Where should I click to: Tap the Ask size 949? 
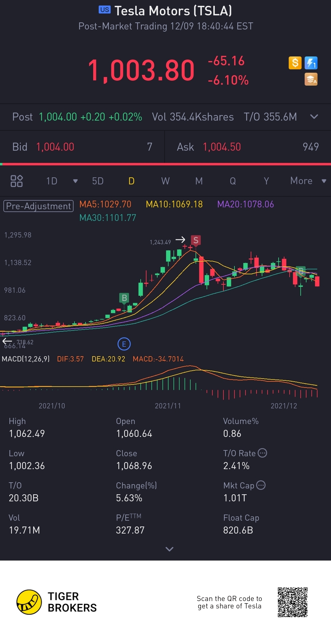[x=311, y=147]
